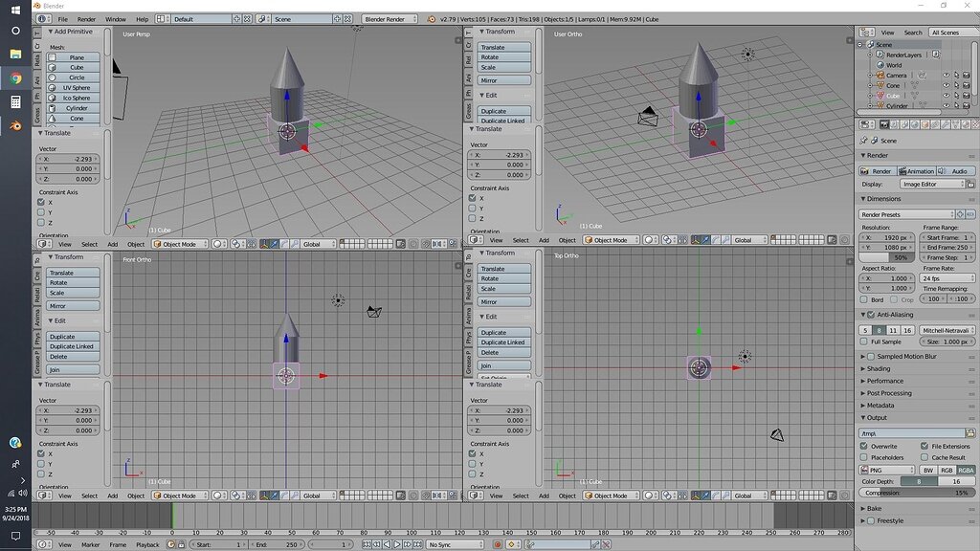The height and width of the screenshot is (551, 980).
Task: Click the Timeline editor type clock icon
Action: [x=42, y=544]
